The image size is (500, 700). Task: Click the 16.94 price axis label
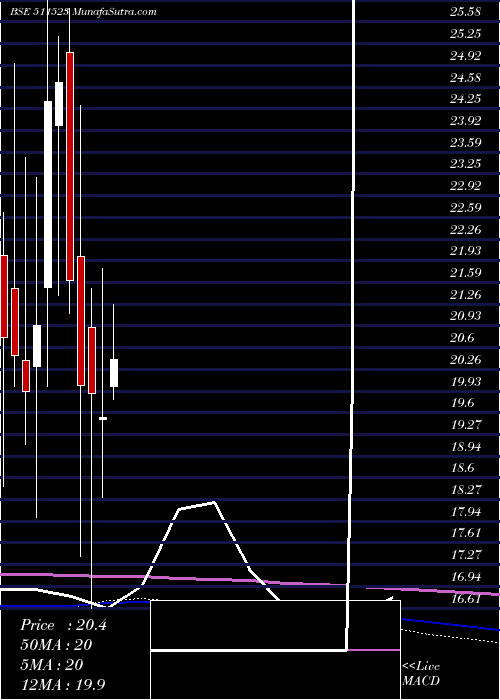click(466, 577)
